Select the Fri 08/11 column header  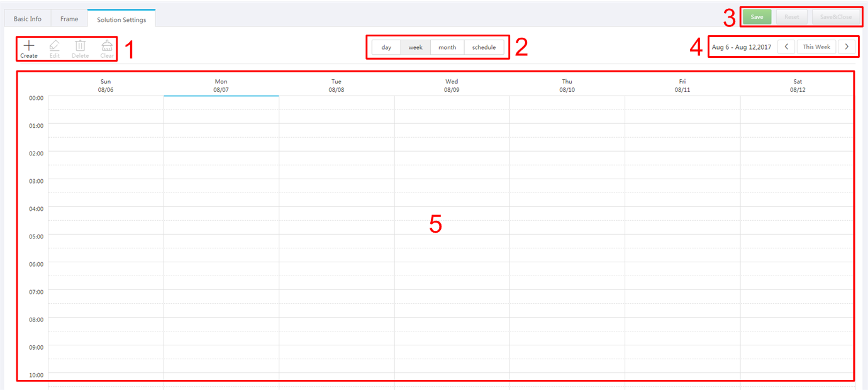click(x=682, y=86)
